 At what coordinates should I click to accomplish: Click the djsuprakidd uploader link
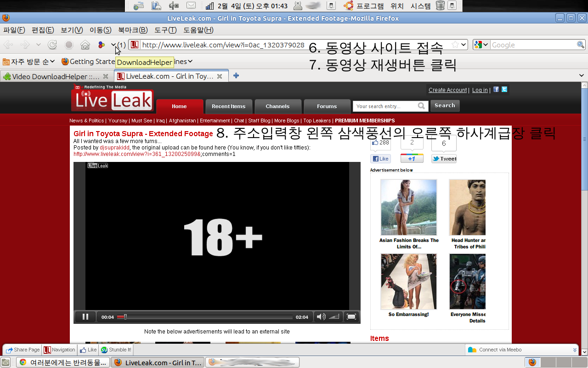coord(114,147)
